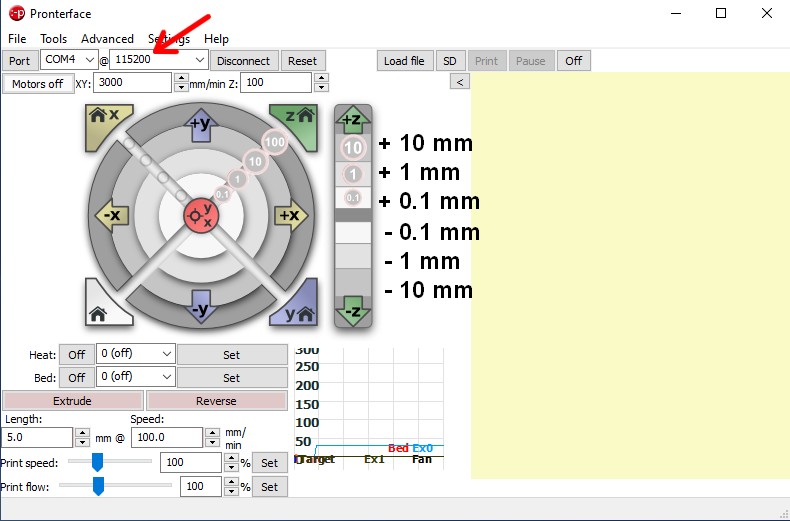Viewport: 790px width, 521px height.
Task: Move Z down 0.1 mm
Action: pos(353,233)
